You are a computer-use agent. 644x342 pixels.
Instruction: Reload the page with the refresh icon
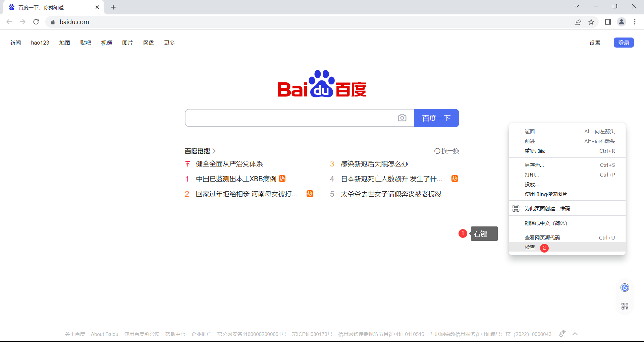click(36, 22)
